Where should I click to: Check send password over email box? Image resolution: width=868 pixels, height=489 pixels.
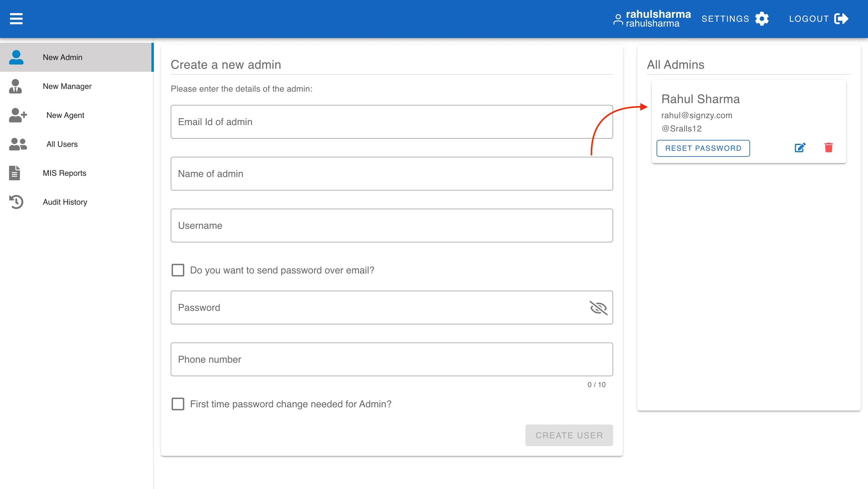click(x=178, y=270)
